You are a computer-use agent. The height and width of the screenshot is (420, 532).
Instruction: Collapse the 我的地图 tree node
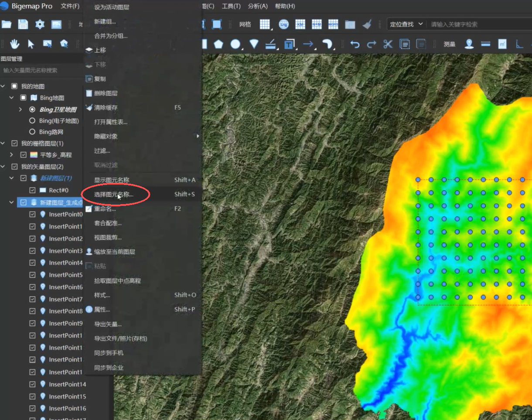(3, 86)
